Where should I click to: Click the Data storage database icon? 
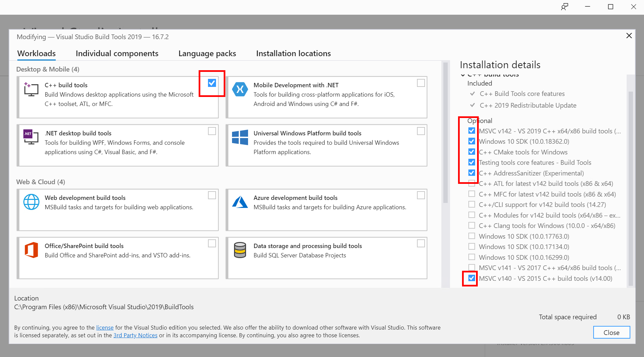click(240, 250)
